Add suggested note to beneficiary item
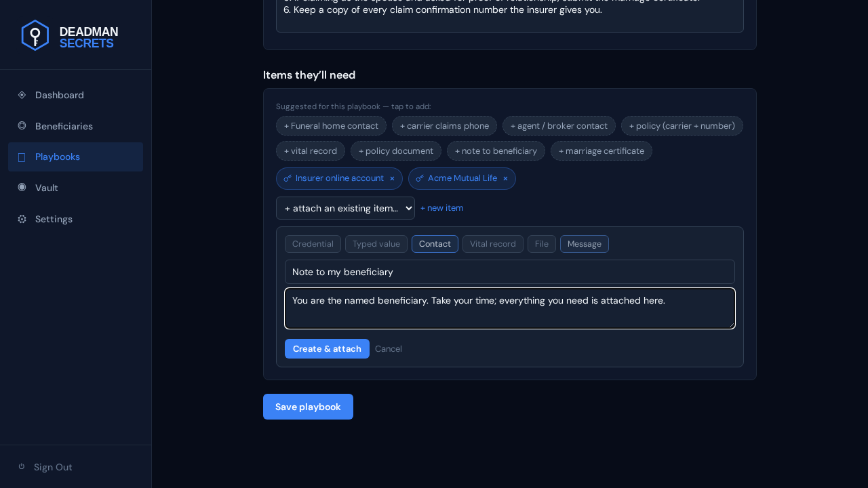This screenshot has height=488, width=868. pyautogui.click(x=496, y=150)
